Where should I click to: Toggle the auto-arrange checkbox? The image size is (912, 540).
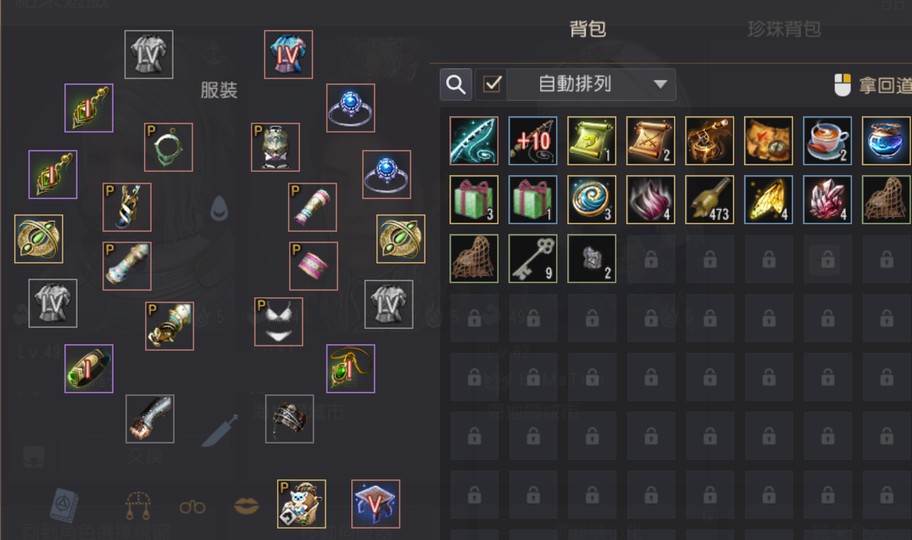click(492, 84)
